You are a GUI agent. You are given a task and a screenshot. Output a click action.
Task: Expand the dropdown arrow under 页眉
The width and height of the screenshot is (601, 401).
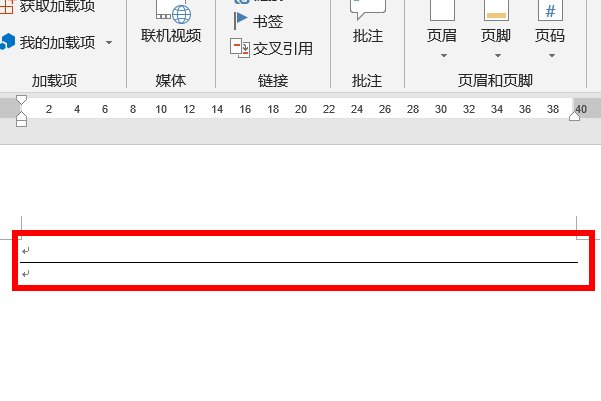[x=444, y=56]
